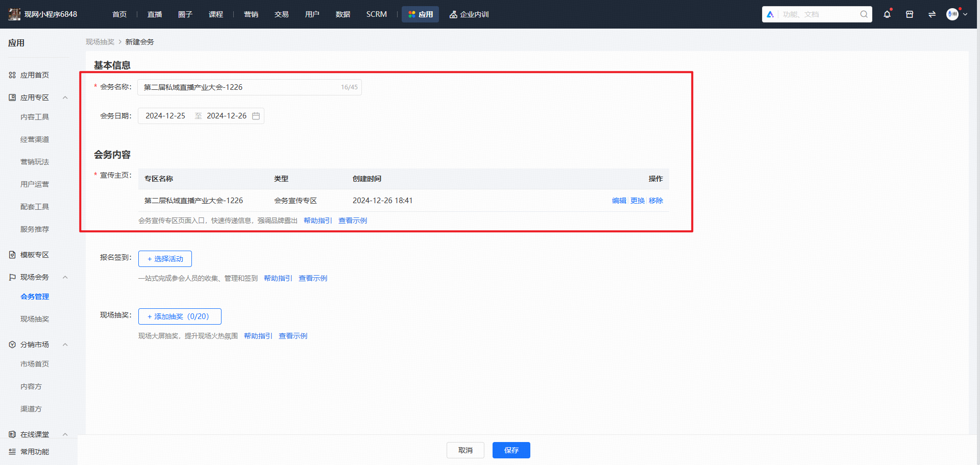The image size is (980, 465).
Task: Click the start date 2024-12-25
Action: pyautogui.click(x=165, y=116)
